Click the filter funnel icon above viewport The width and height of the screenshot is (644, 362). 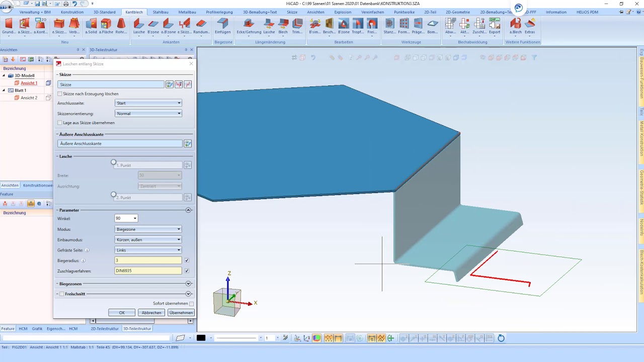pyautogui.click(x=534, y=58)
